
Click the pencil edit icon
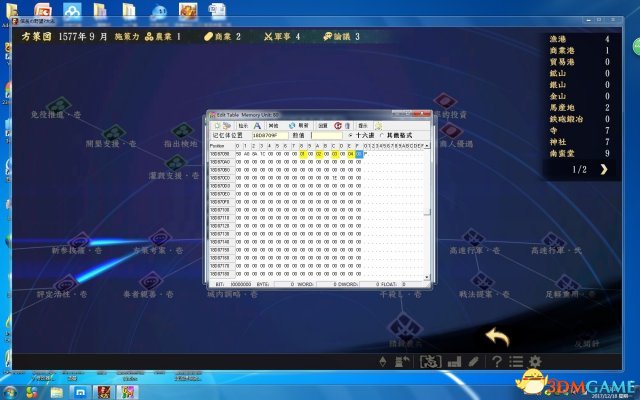(473, 361)
